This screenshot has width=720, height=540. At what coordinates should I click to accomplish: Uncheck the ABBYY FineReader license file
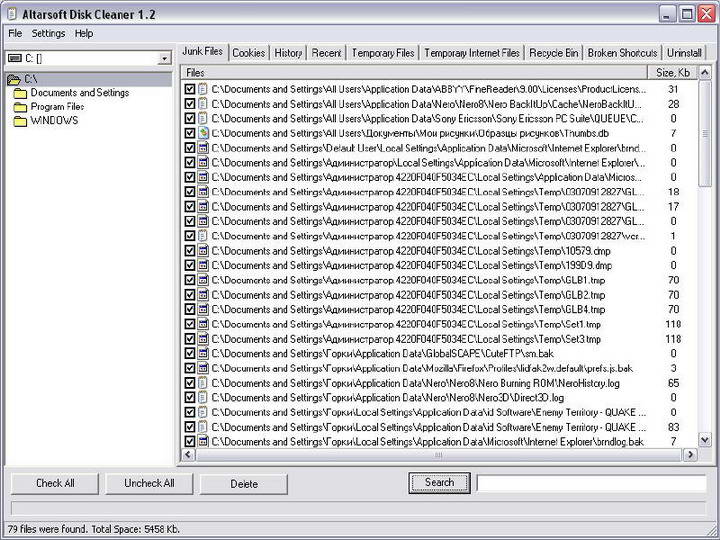[x=190, y=89]
